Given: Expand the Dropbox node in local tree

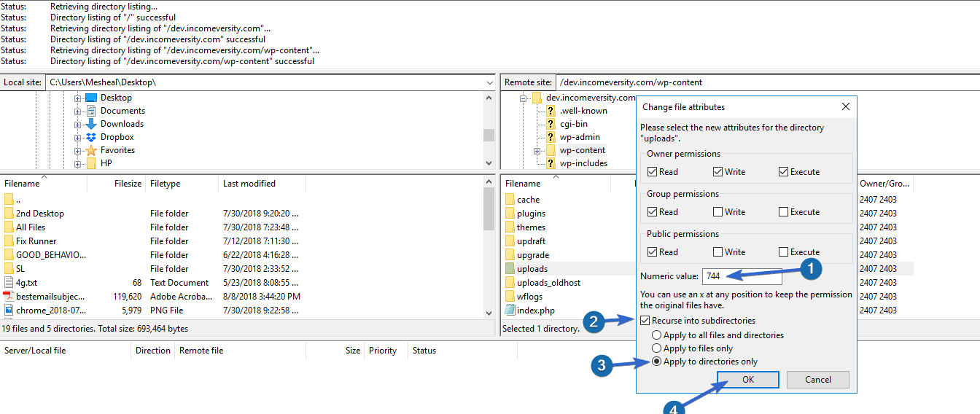Looking at the screenshot, I should tap(77, 137).
